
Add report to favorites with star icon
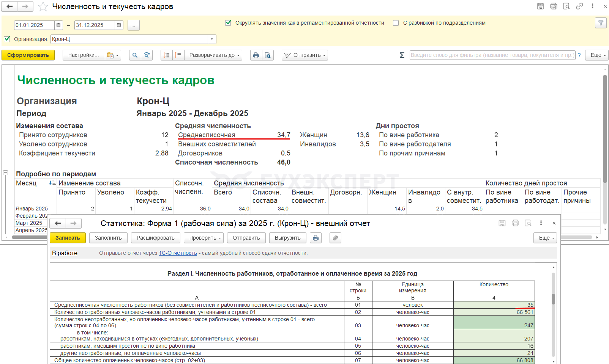pyautogui.click(x=43, y=6)
